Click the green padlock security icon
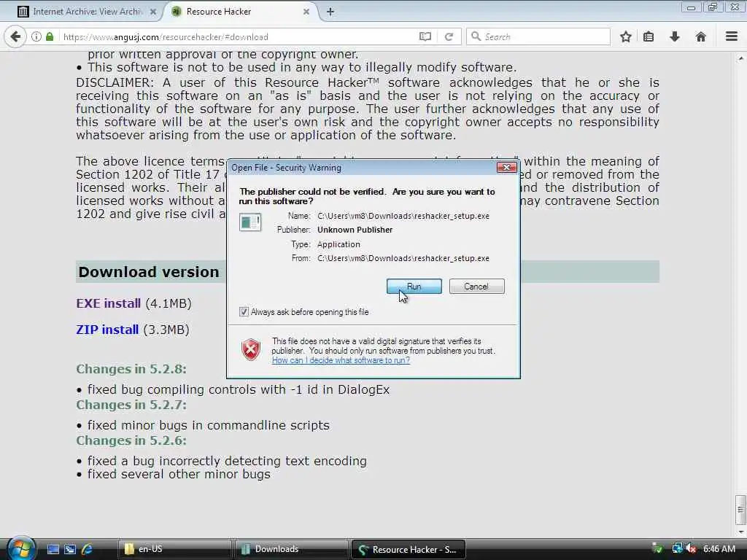The width and height of the screenshot is (747, 560). [50, 36]
